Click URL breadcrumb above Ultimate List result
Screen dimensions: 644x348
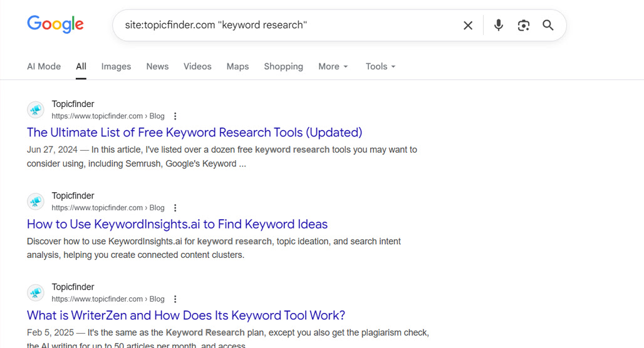click(108, 116)
